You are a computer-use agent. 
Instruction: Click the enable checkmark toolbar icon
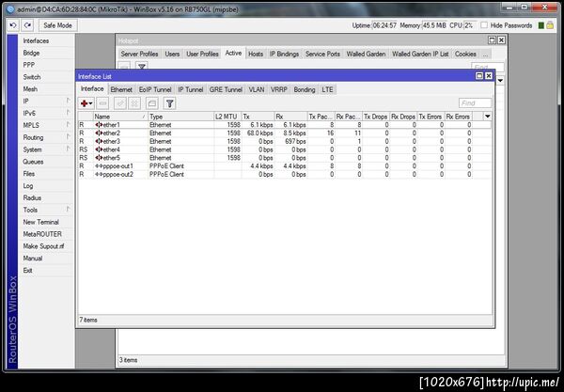tap(120, 103)
